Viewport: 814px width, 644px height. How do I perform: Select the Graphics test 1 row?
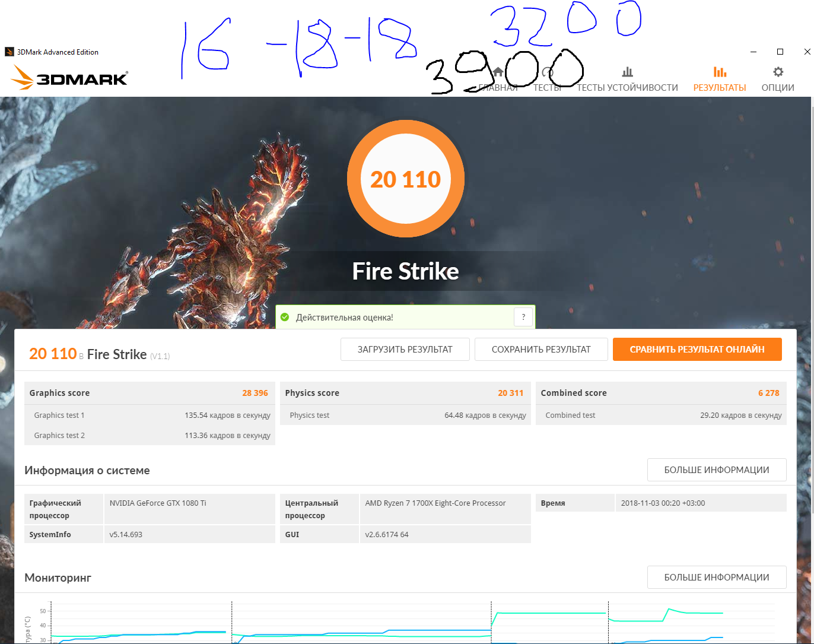[150, 415]
